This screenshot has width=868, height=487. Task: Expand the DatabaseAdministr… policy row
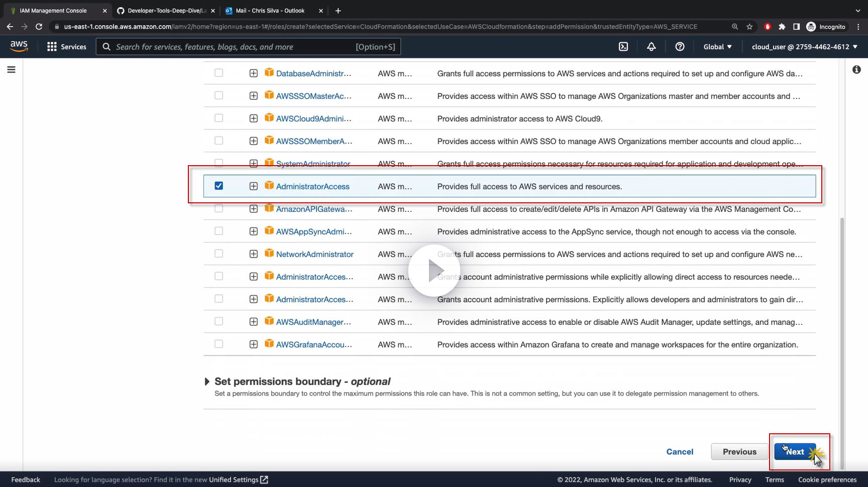[254, 73]
